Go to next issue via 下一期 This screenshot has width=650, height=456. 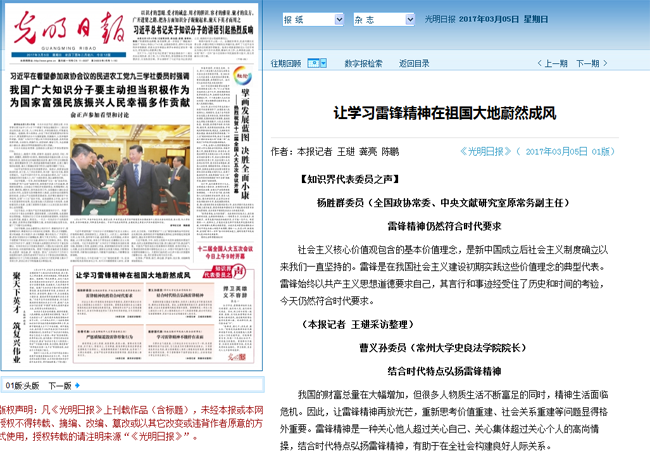coord(592,63)
